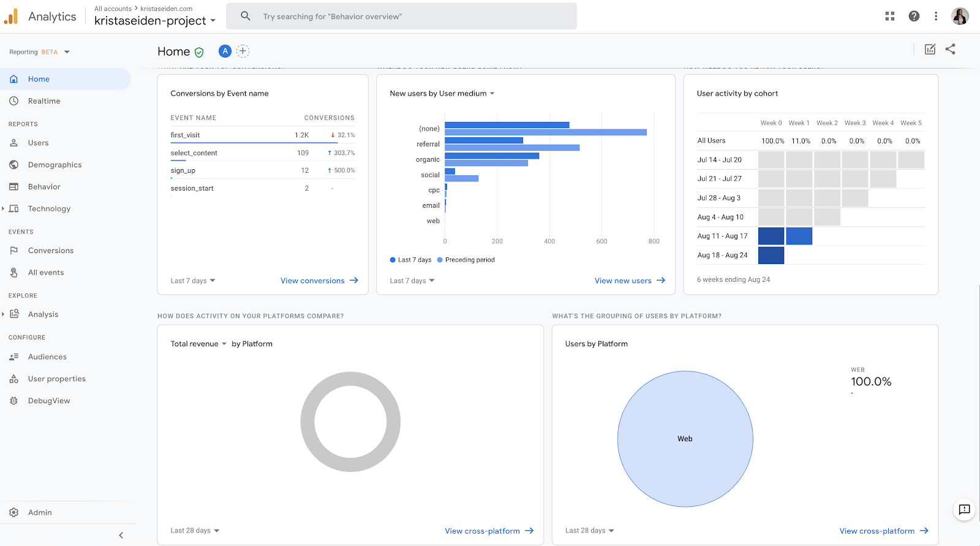The height and width of the screenshot is (546, 980).
Task: Open the three-dot more options menu
Action: tap(936, 17)
